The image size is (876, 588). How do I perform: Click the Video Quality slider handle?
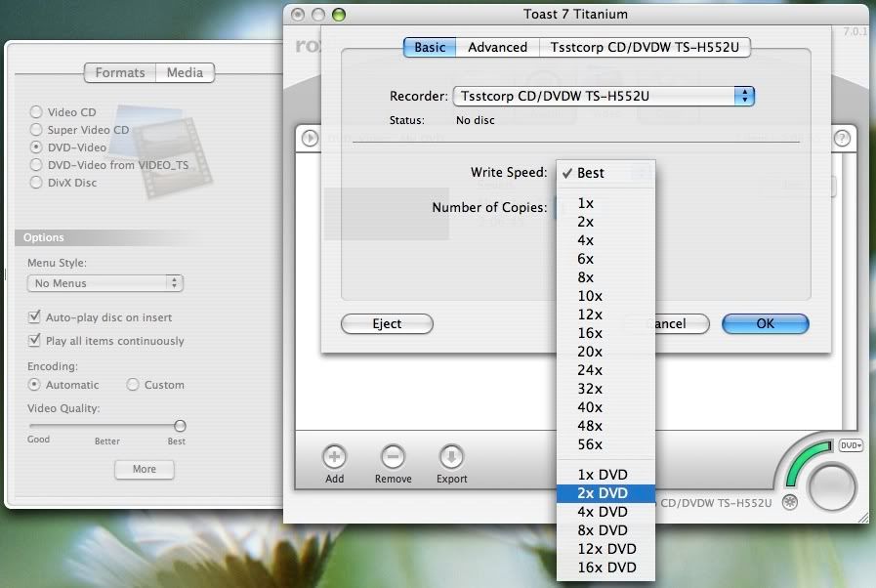click(x=180, y=426)
